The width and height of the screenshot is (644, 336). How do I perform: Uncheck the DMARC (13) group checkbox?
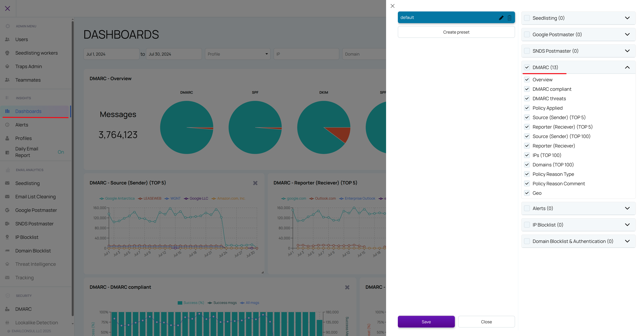tap(527, 67)
